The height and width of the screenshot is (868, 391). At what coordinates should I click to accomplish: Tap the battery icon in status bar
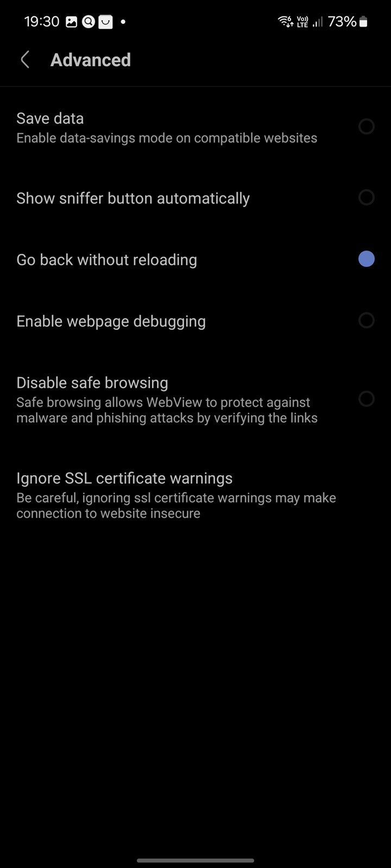tap(363, 22)
